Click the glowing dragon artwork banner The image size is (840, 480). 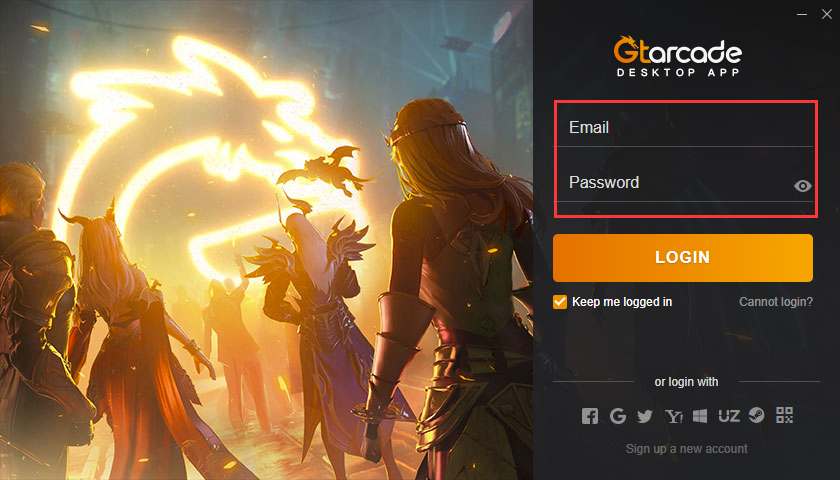click(x=266, y=240)
